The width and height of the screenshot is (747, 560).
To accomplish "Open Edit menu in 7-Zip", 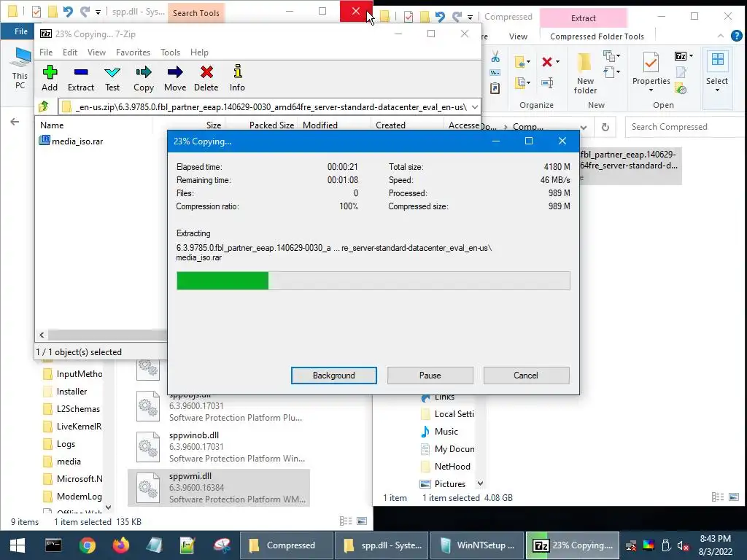I will (x=69, y=52).
